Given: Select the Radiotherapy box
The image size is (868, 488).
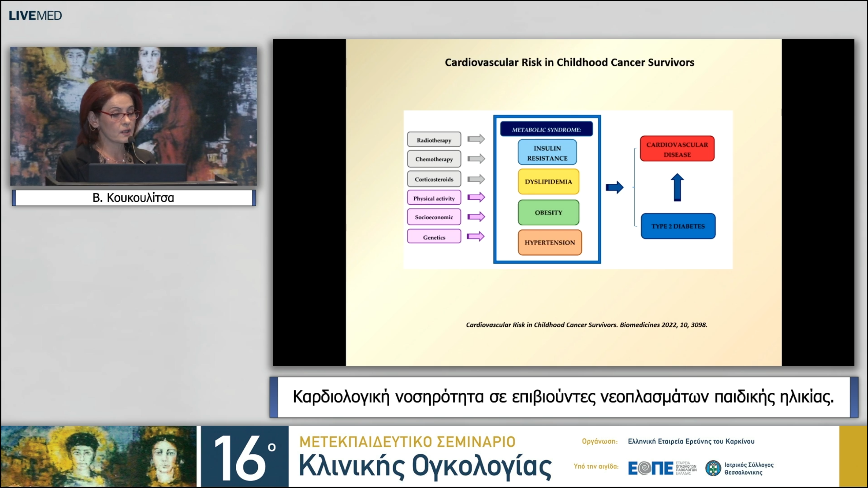Looking at the screenshot, I should tap(434, 140).
